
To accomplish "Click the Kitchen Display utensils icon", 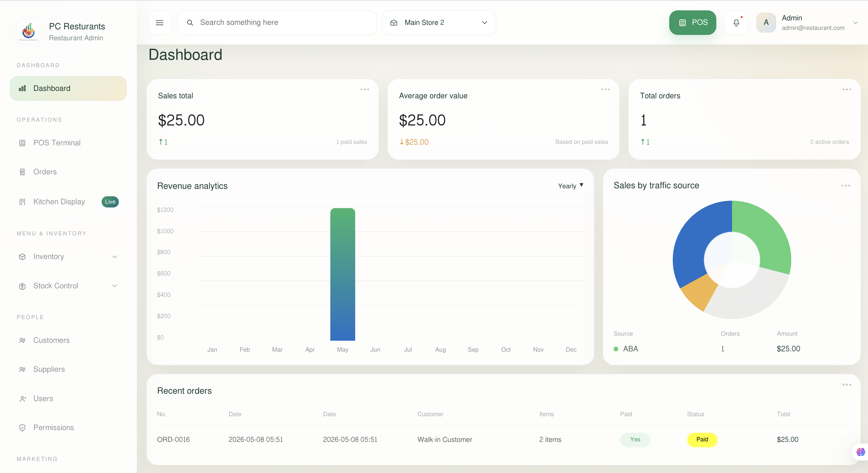I will [22, 202].
